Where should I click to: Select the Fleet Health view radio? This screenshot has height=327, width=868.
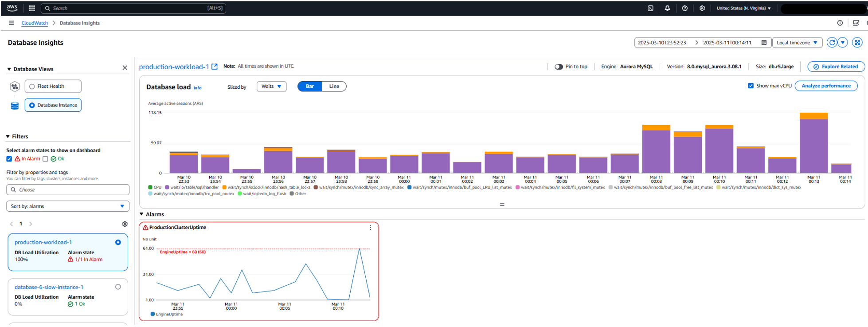tap(32, 87)
